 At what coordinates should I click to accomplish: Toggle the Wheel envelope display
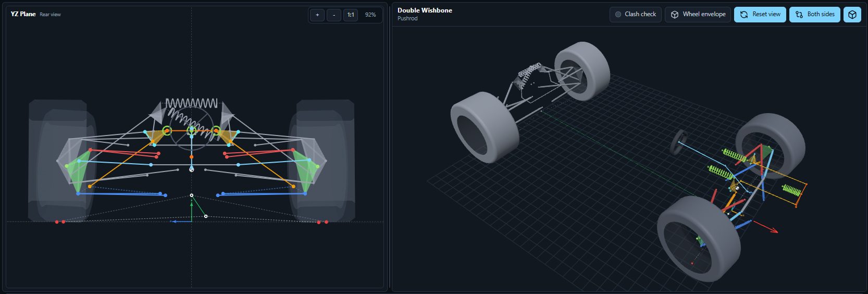pos(698,15)
